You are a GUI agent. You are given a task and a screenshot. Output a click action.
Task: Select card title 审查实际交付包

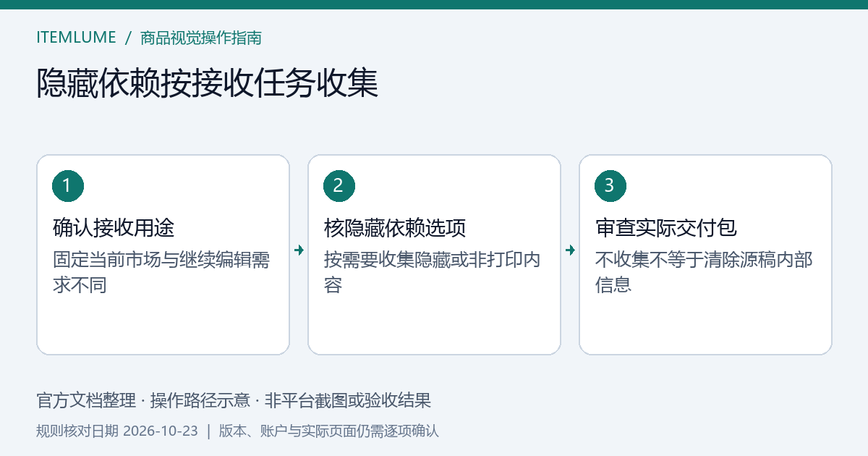pos(666,228)
